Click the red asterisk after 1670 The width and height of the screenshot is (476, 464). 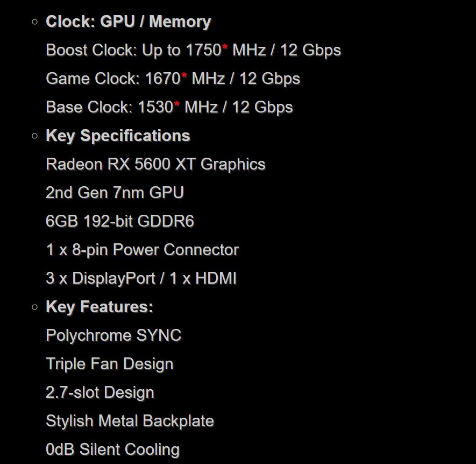[184, 76]
